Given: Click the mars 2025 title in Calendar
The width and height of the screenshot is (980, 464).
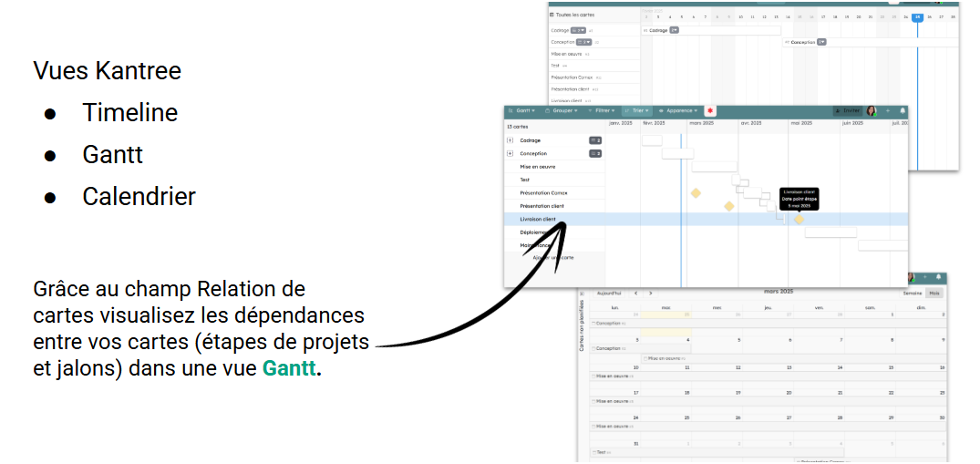Looking at the screenshot, I should (779, 292).
